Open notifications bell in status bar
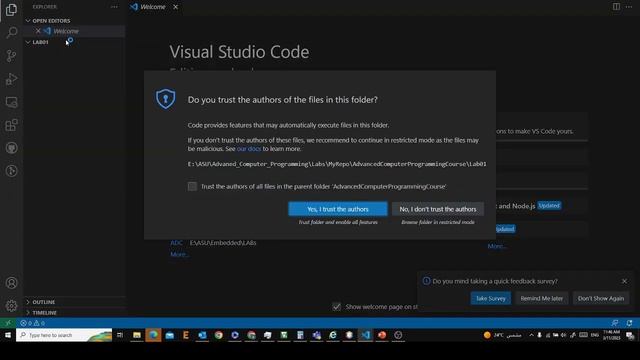The width and height of the screenshot is (640, 360). coord(629,323)
